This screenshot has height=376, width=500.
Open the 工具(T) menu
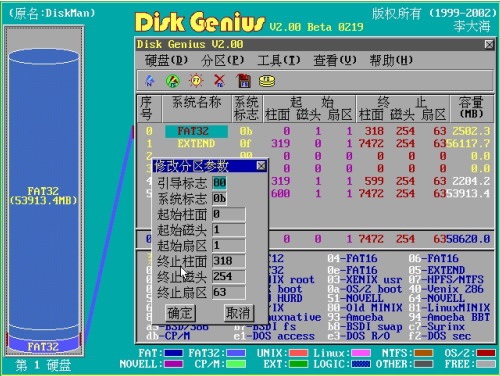click(279, 60)
